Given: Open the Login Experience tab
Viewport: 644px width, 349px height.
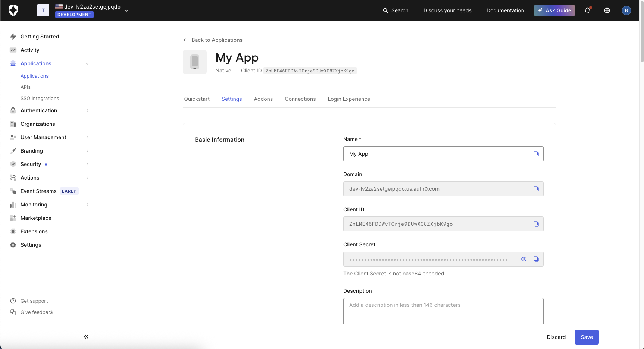Looking at the screenshot, I should 348,99.
